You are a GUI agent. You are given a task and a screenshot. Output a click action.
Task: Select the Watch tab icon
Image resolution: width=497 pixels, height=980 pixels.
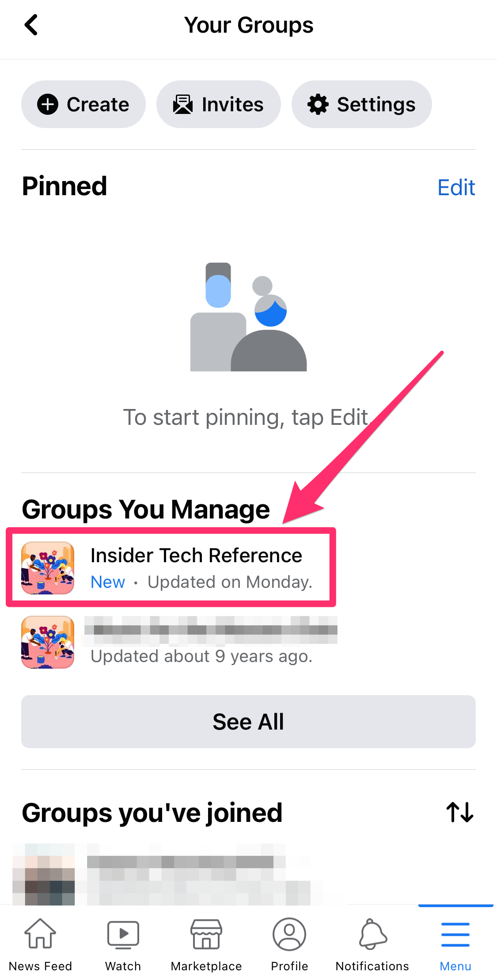tap(122, 935)
